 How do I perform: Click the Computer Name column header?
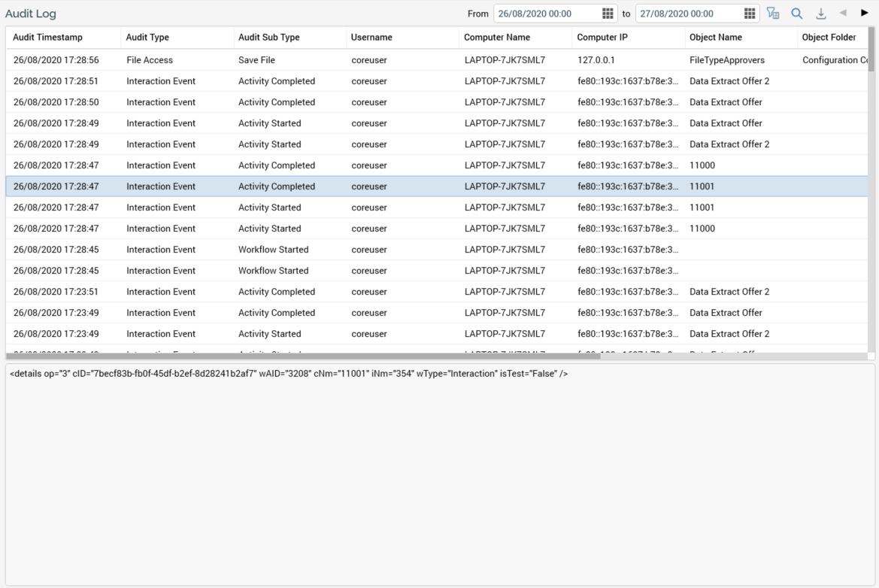point(497,38)
